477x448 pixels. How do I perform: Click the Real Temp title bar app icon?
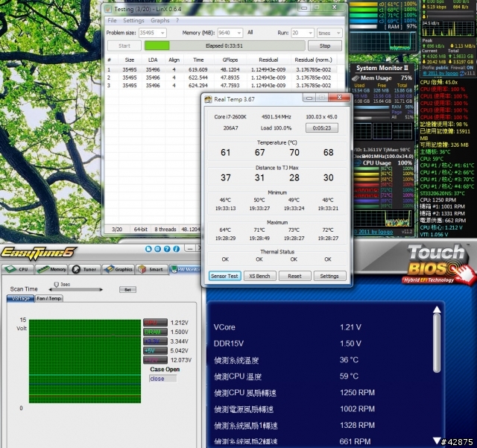coord(208,99)
